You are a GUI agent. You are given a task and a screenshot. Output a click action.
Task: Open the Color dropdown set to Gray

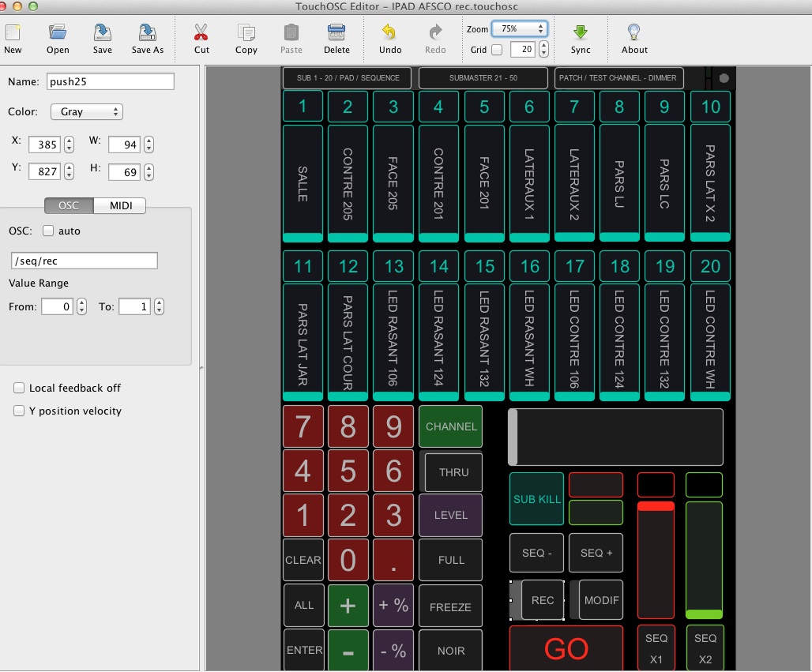(86, 112)
